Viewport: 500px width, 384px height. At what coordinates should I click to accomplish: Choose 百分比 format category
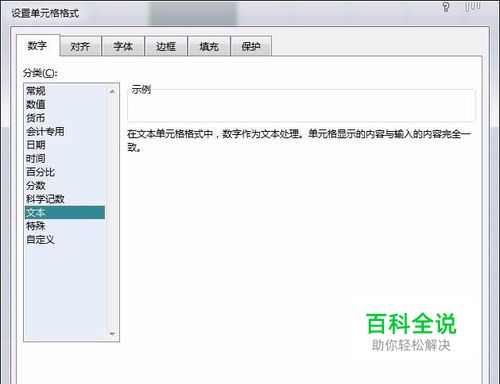[65, 172]
